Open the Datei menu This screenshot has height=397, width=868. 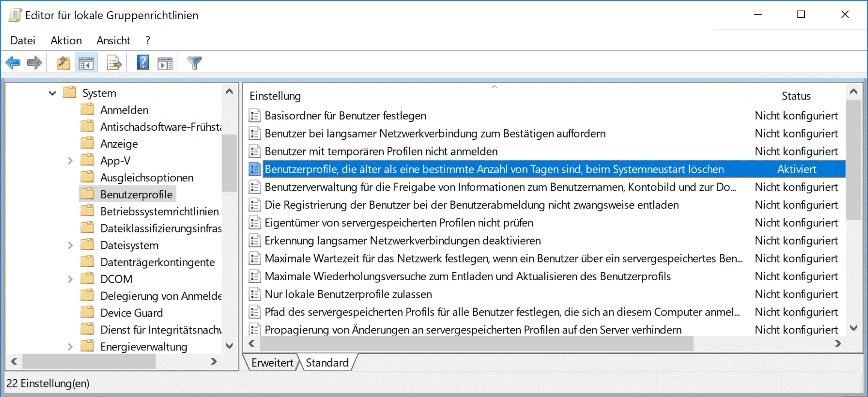click(23, 40)
